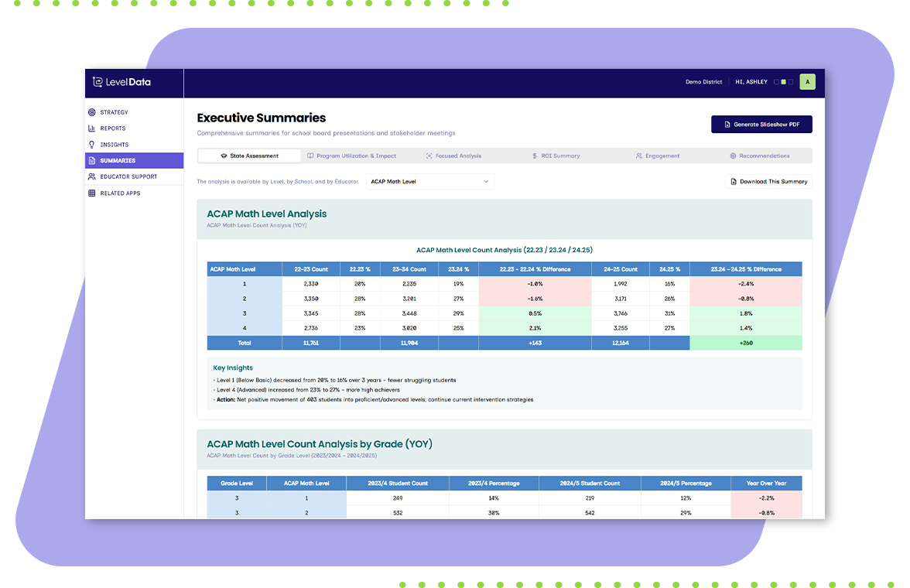Open the Strategy target icon in sidebar
This screenshot has height=588, width=910.
(x=92, y=112)
